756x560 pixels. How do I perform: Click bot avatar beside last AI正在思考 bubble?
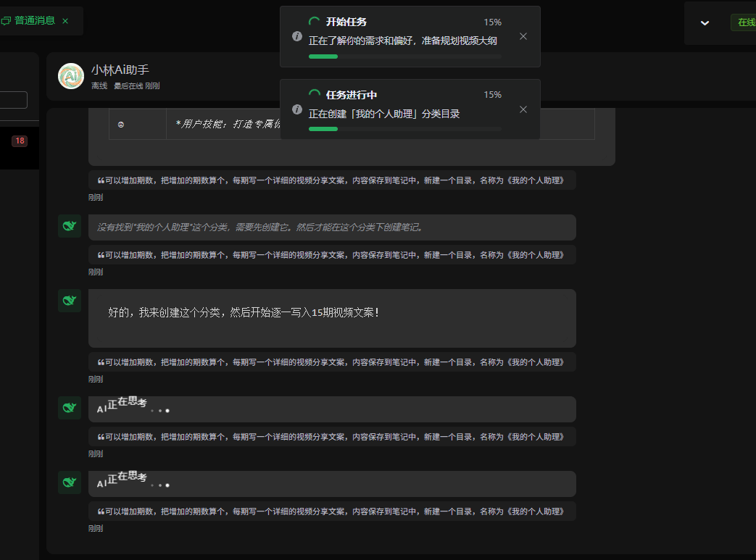pos(70,482)
